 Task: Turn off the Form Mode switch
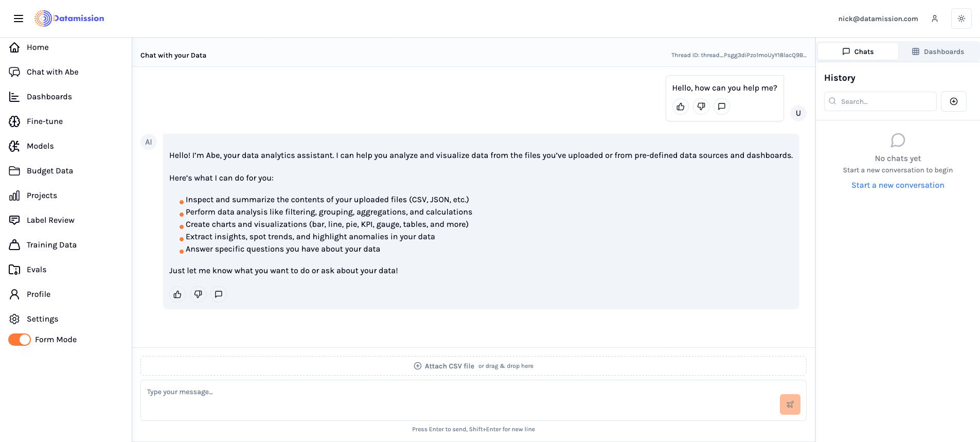[20, 340]
